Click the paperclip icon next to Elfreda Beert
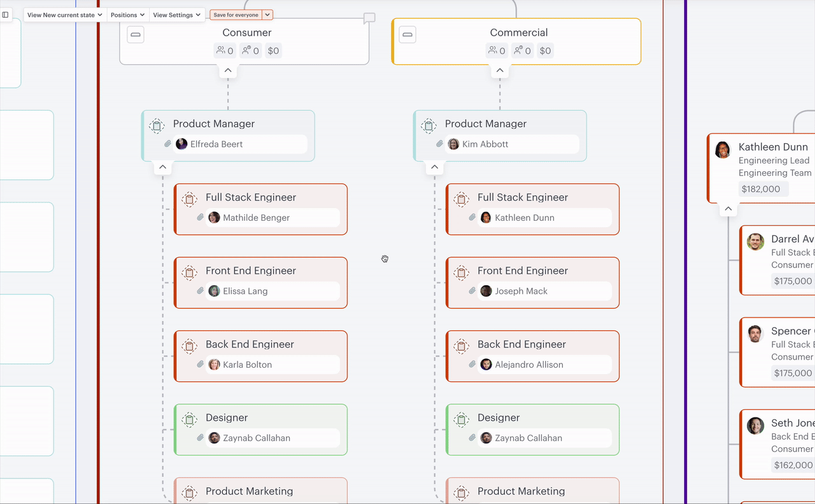This screenshot has height=504, width=815. coord(167,144)
